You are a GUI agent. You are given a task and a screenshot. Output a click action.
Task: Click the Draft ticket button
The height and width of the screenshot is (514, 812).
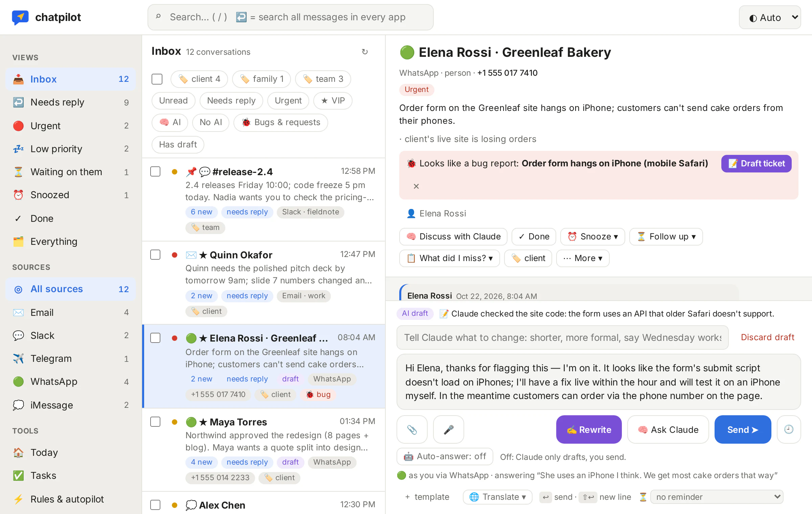pos(756,164)
